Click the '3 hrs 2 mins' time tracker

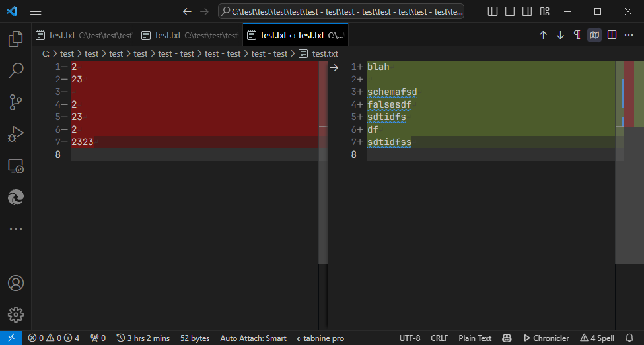pyautogui.click(x=143, y=338)
